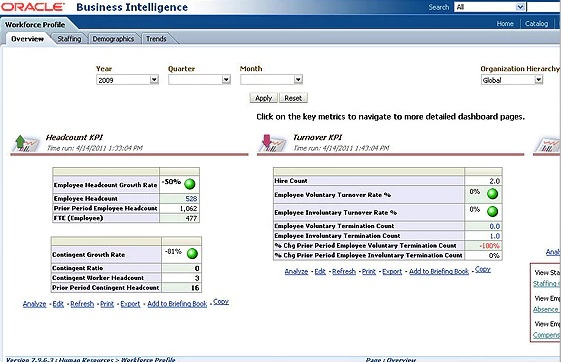Click Refresh link under Turnover KPI
Viewport: 561px width, 362px height.
[x=344, y=272]
